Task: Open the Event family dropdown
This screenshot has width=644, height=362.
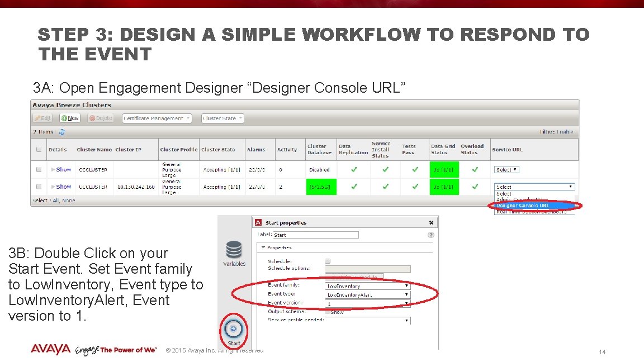Action: [x=368, y=285]
